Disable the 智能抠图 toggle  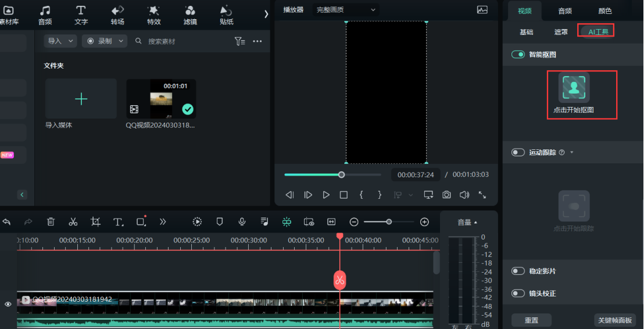click(518, 55)
